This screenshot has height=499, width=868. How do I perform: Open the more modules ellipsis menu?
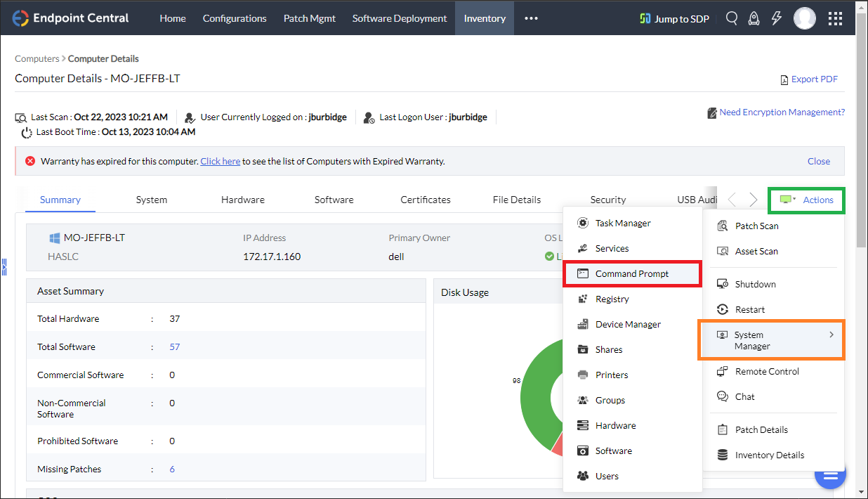531,18
